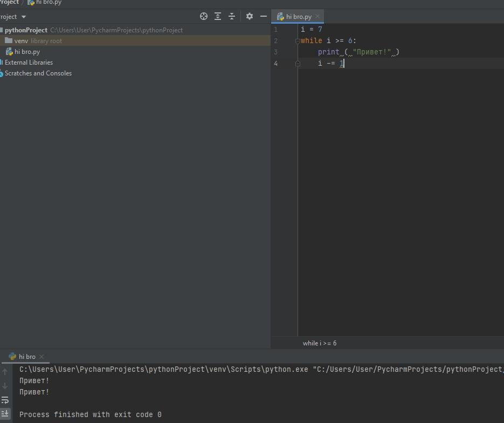This screenshot has width=504, height=423.
Task: Collapse the while loop fold marker
Action: tap(298, 41)
